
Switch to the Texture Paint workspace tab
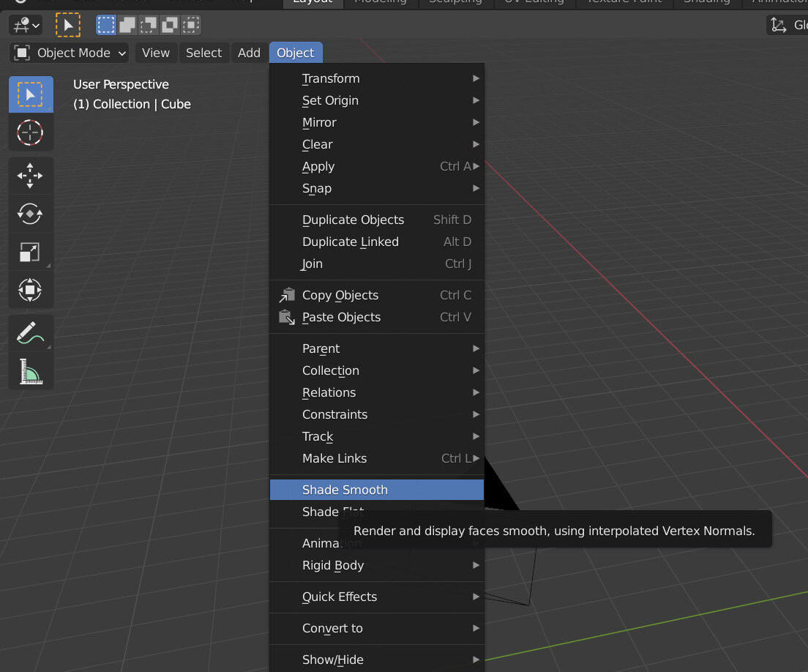pos(624,2)
